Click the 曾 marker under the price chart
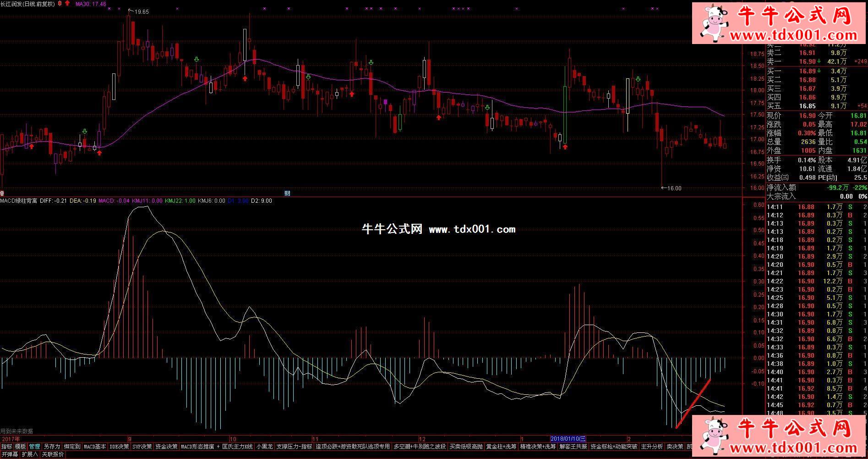The height and width of the screenshot is (459, 868). point(2,194)
